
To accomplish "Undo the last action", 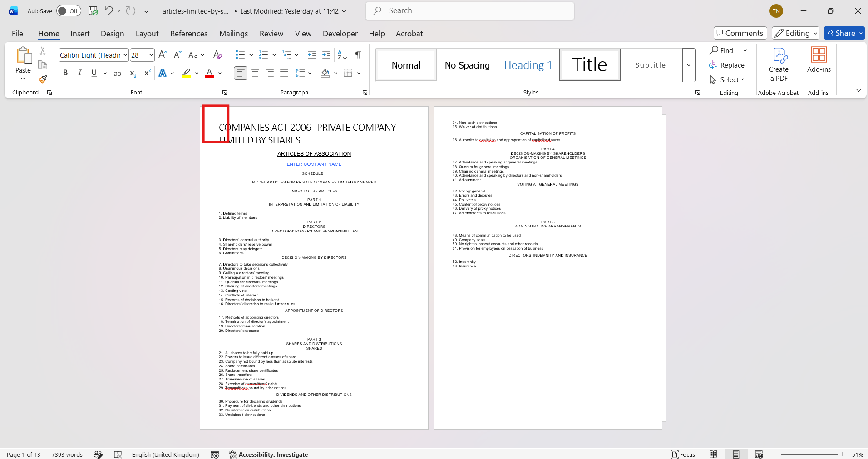I will pos(108,10).
